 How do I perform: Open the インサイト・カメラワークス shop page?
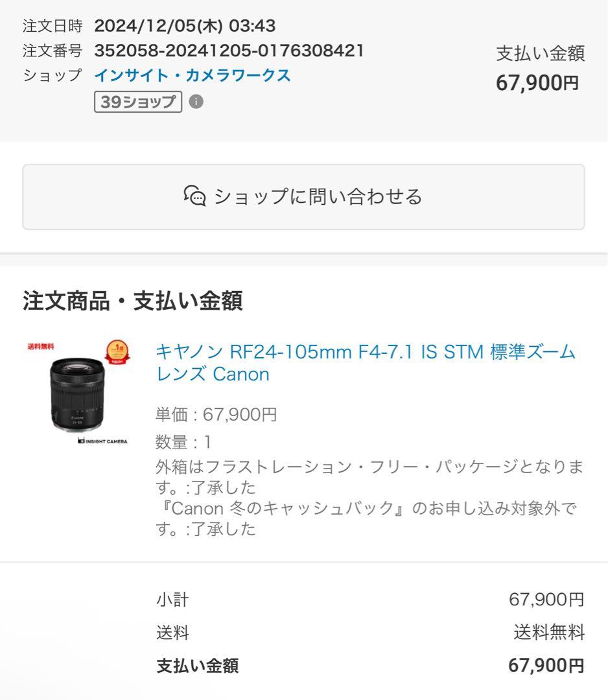click(x=193, y=76)
